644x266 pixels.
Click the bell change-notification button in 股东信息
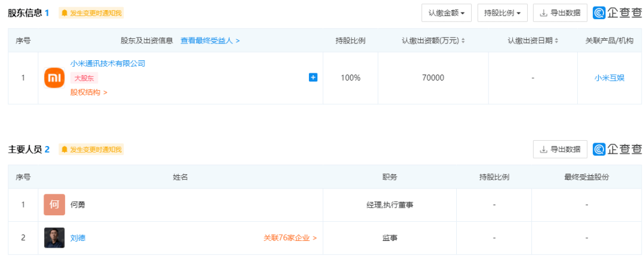(91, 13)
